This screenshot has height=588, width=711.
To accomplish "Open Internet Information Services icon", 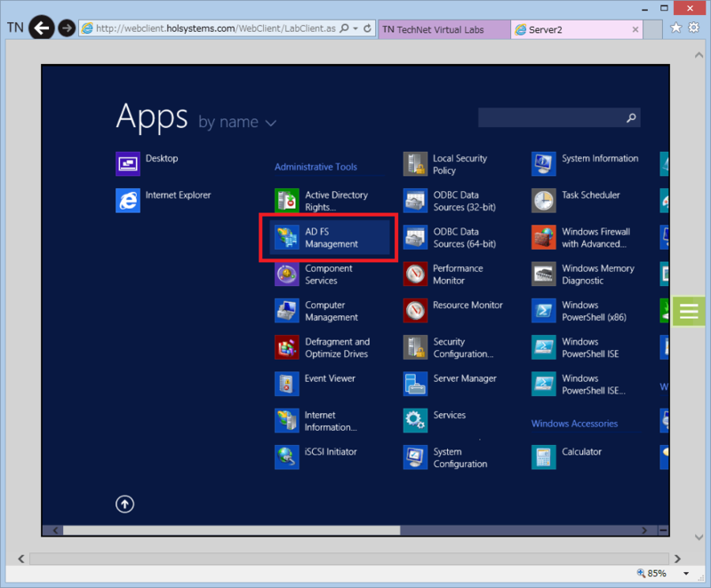I will pos(286,420).
